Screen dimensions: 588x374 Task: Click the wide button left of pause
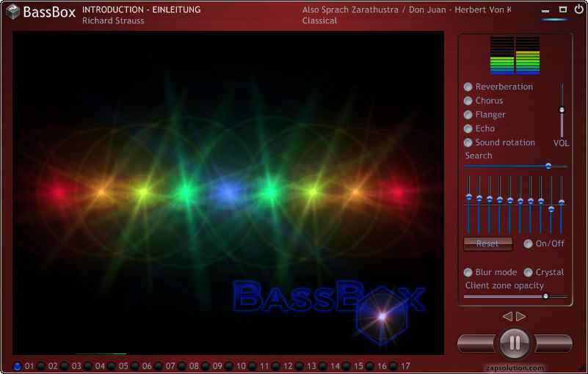coord(476,343)
